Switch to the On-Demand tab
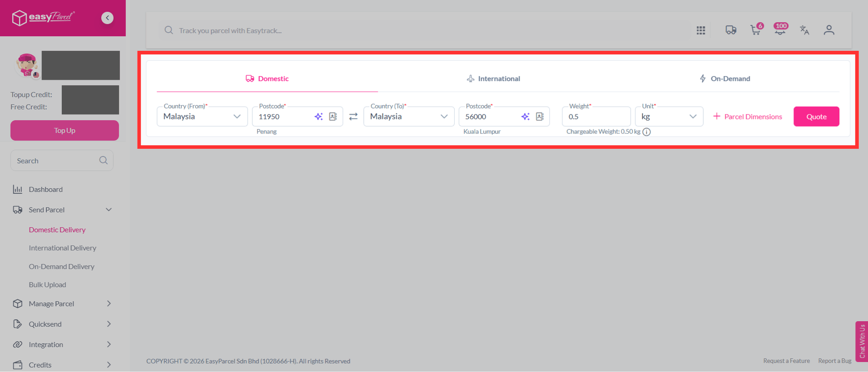This screenshot has width=868, height=372. (725, 78)
